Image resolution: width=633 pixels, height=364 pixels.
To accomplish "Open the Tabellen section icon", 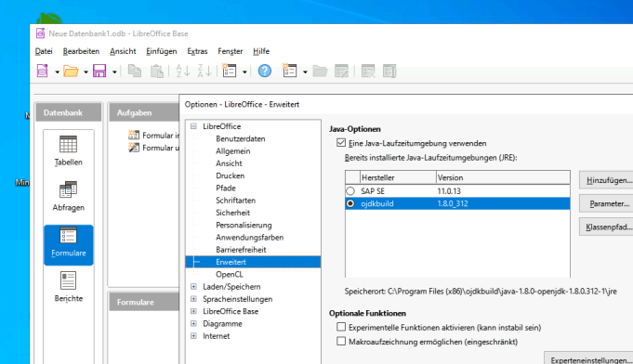I will pyautogui.click(x=68, y=144).
